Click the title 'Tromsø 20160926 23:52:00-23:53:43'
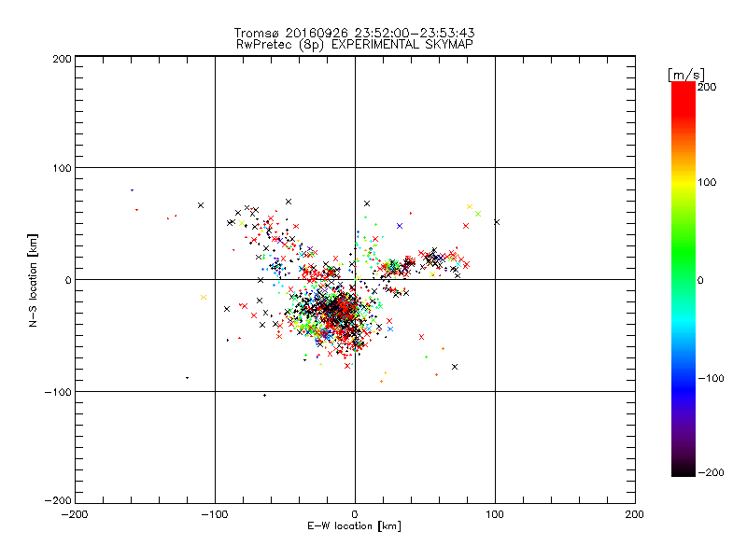 pos(354,33)
